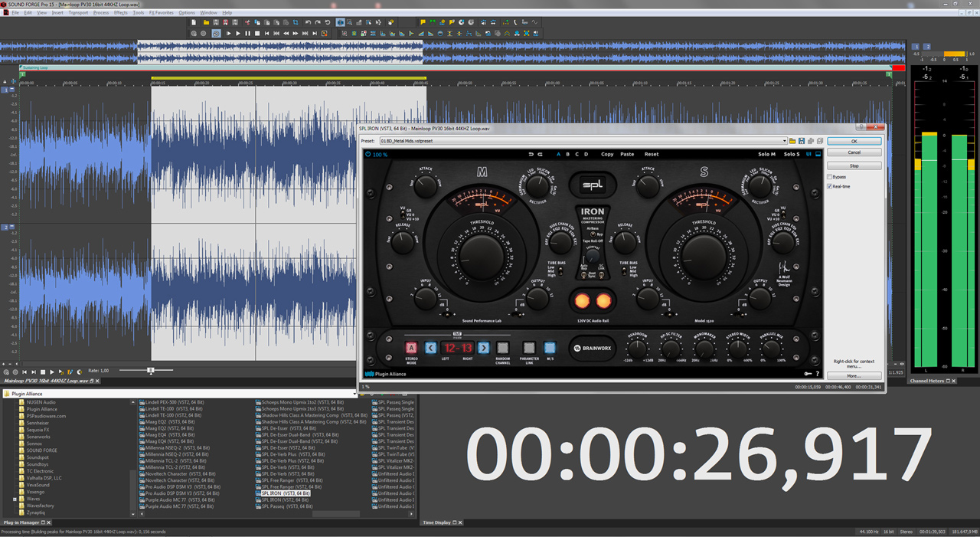Click the Undo arrow in main toolbar

[308, 22]
